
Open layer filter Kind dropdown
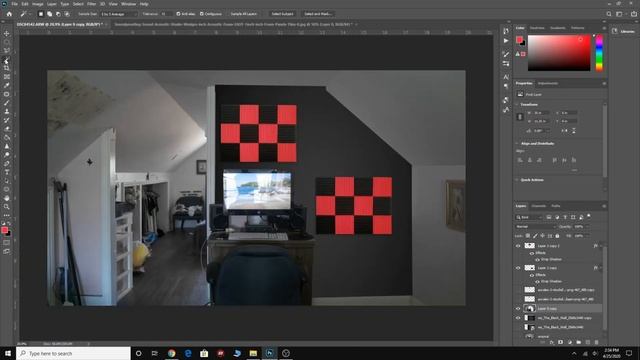tap(529, 217)
